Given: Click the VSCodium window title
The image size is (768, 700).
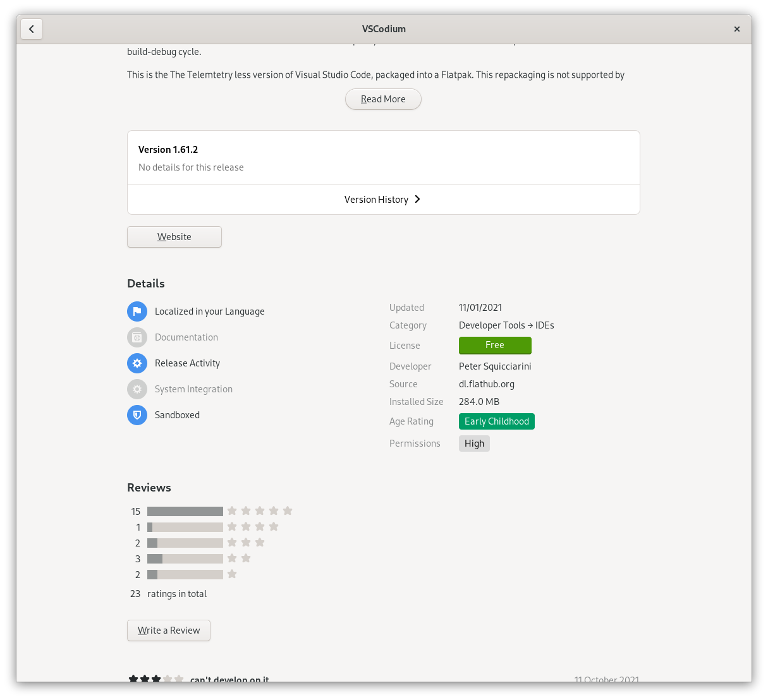Looking at the screenshot, I should [x=384, y=29].
